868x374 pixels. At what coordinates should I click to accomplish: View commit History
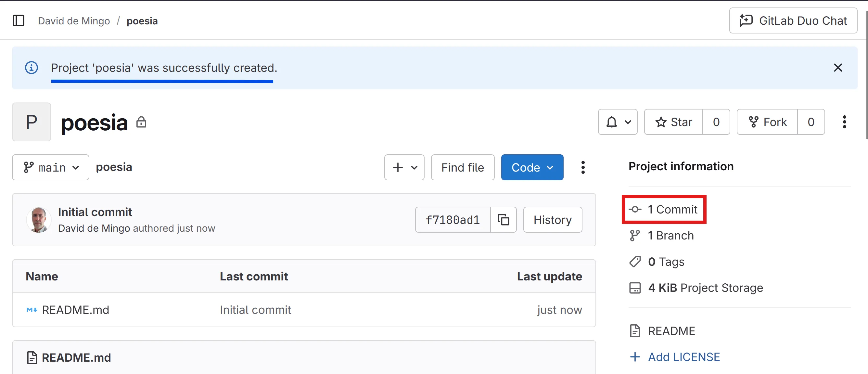tap(552, 220)
